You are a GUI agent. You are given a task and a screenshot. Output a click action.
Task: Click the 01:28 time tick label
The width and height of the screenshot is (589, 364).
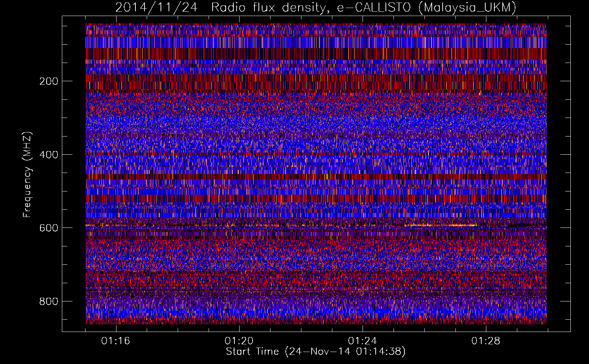486,341
